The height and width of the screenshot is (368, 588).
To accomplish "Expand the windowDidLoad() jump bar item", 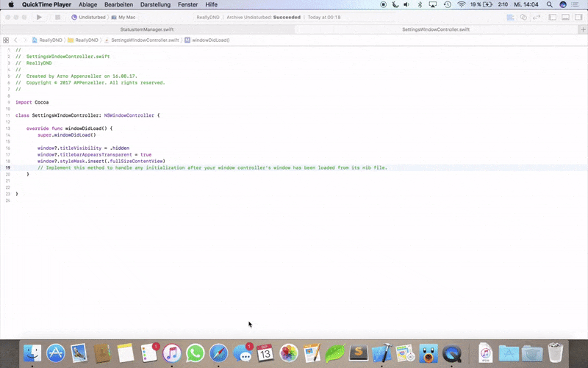I will (x=209, y=40).
